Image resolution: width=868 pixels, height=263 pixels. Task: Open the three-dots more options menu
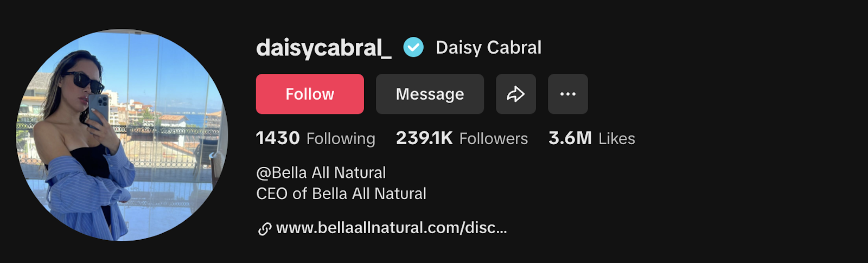tap(567, 94)
